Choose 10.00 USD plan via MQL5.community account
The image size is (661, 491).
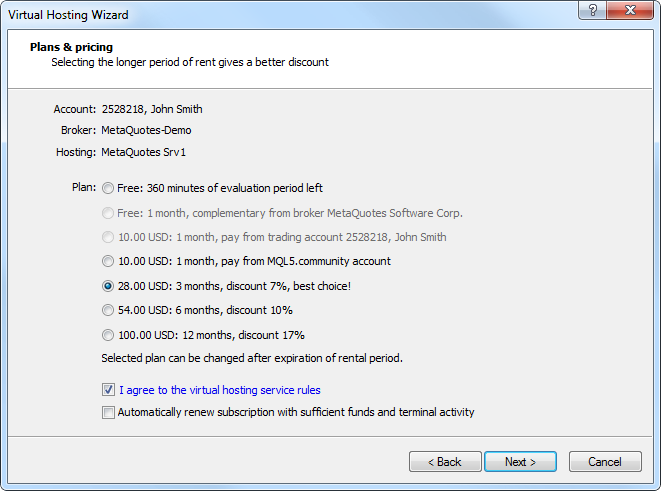pos(108,262)
